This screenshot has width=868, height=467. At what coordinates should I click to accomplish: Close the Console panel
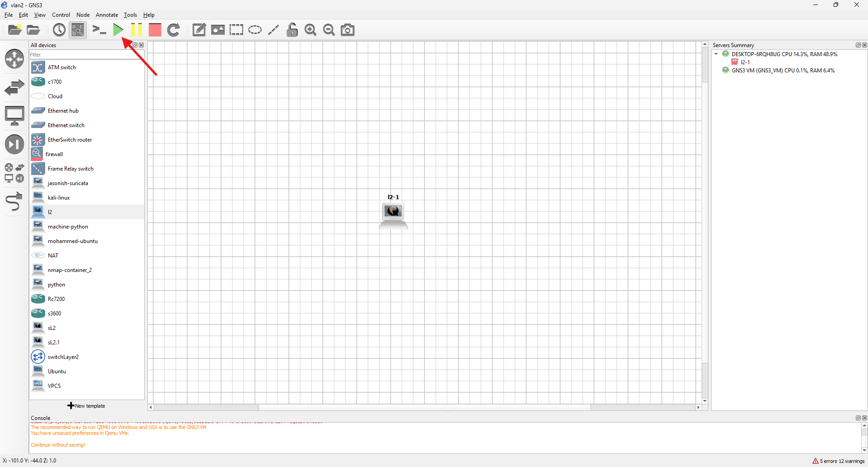pos(864,418)
